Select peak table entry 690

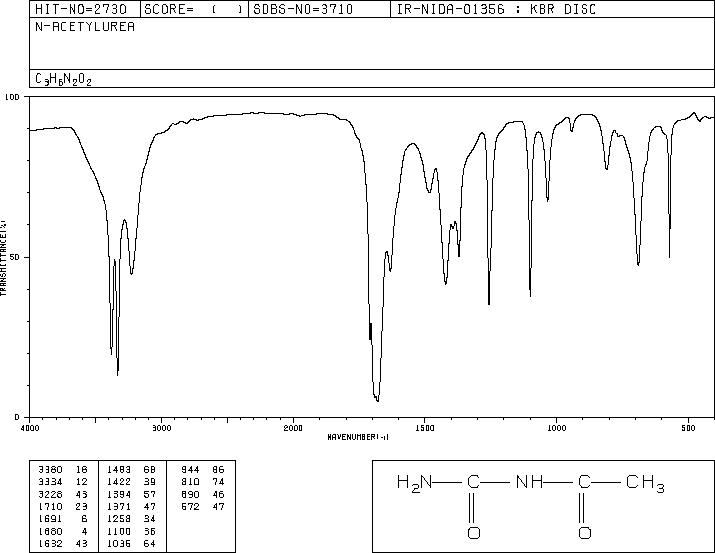tap(190, 494)
